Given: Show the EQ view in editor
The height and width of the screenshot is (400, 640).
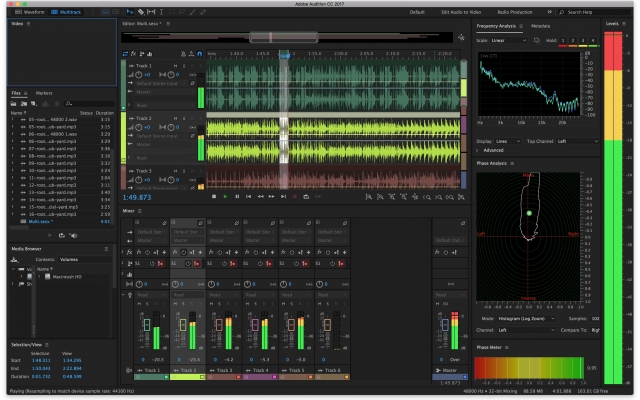Looking at the screenshot, I should 149,54.
